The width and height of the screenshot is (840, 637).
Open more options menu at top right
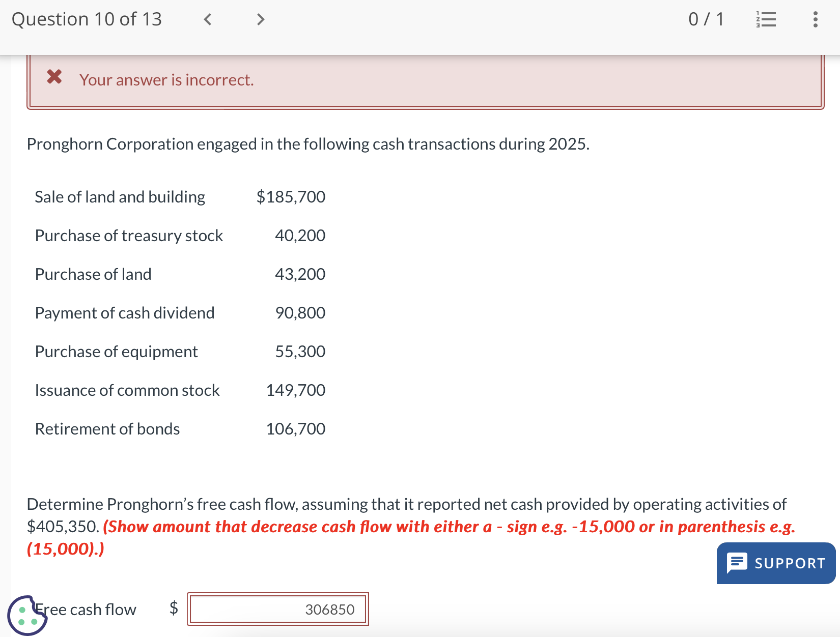[815, 19]
